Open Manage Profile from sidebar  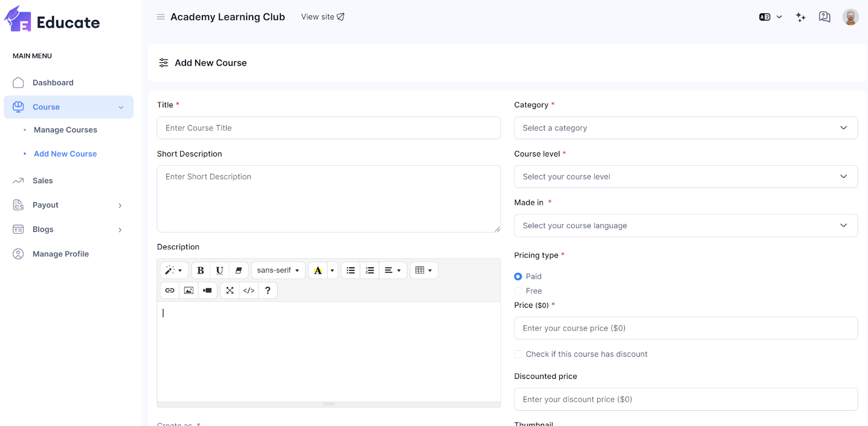61,254
